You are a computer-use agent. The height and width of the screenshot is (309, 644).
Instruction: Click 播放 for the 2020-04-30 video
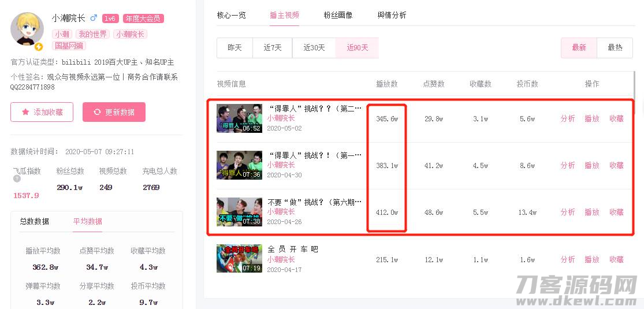pyautogui.click(x=592, y=165)
